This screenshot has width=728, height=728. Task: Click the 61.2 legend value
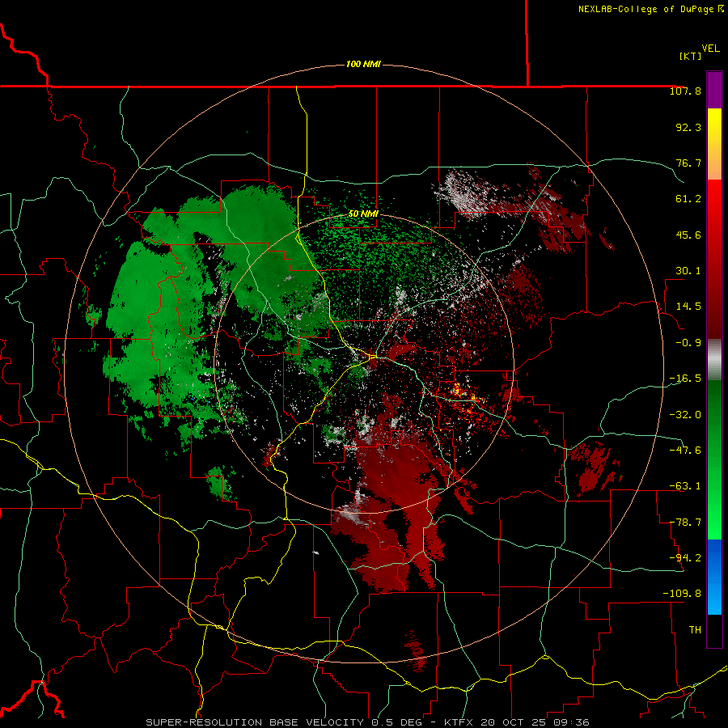tap(688, 199)
